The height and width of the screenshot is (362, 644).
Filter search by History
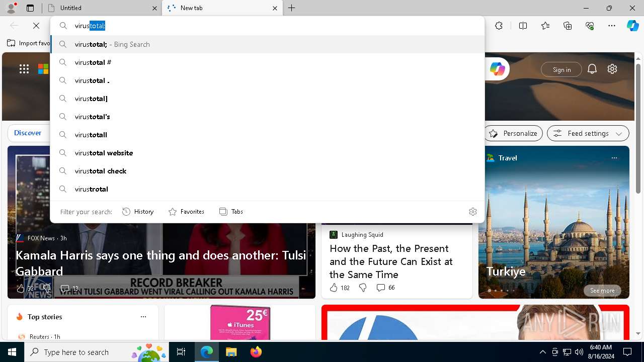[138, 212]
